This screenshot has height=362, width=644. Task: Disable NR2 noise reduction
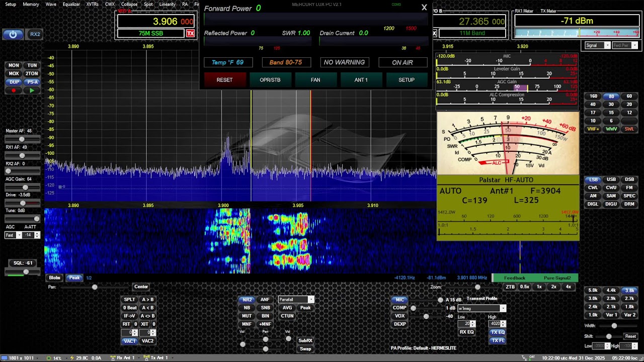pyautogui.click(x=247, y=300)
